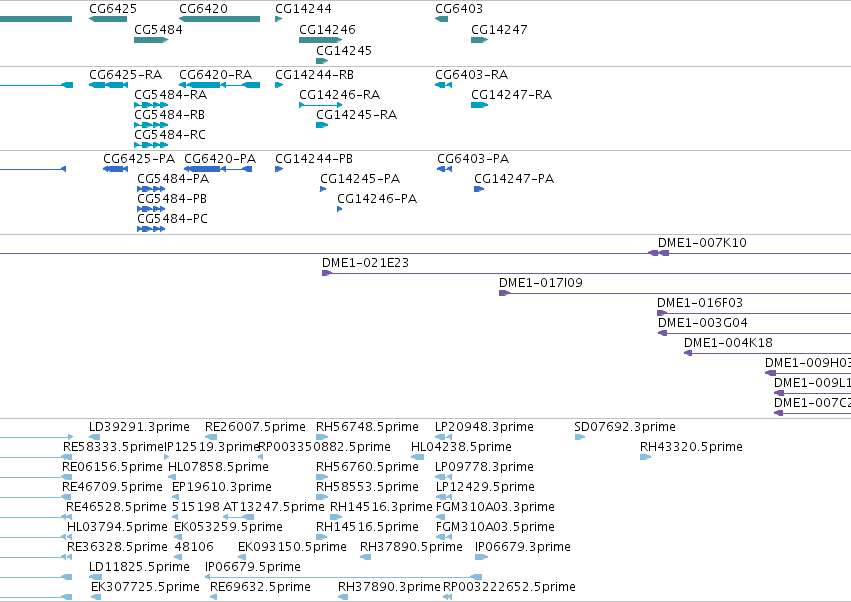The width and height of the screenshot is (851, 602).
Task: Click transcript CG6425-RA
Action: pyautogui.click(x=125, y=75)
